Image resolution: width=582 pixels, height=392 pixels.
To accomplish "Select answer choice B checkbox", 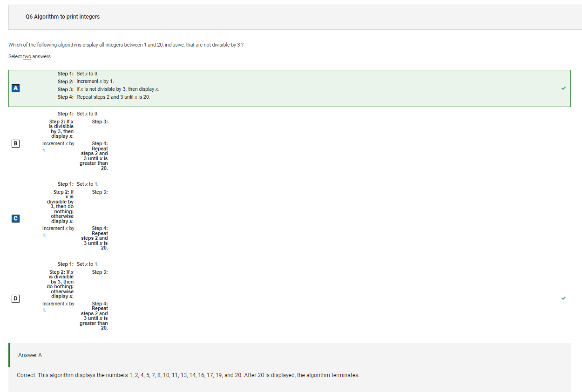I will click(15, 143).
